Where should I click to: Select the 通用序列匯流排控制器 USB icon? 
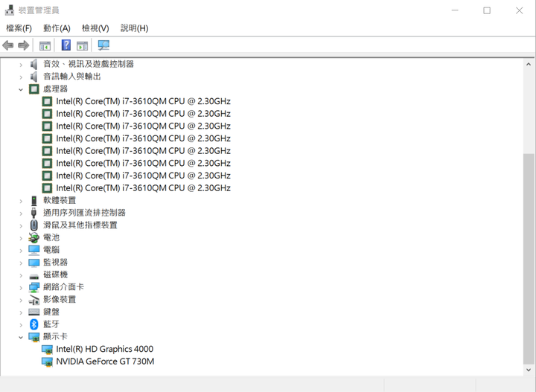click(33, 213)
